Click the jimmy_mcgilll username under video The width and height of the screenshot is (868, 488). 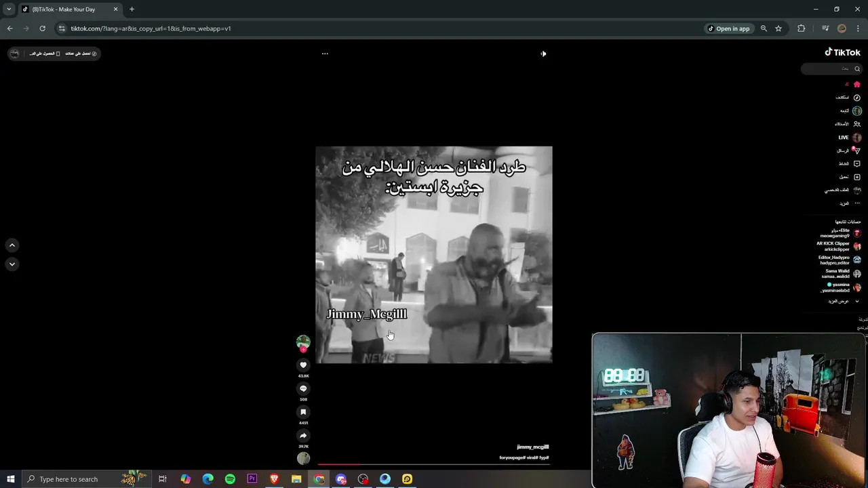[x=532, y=447]
